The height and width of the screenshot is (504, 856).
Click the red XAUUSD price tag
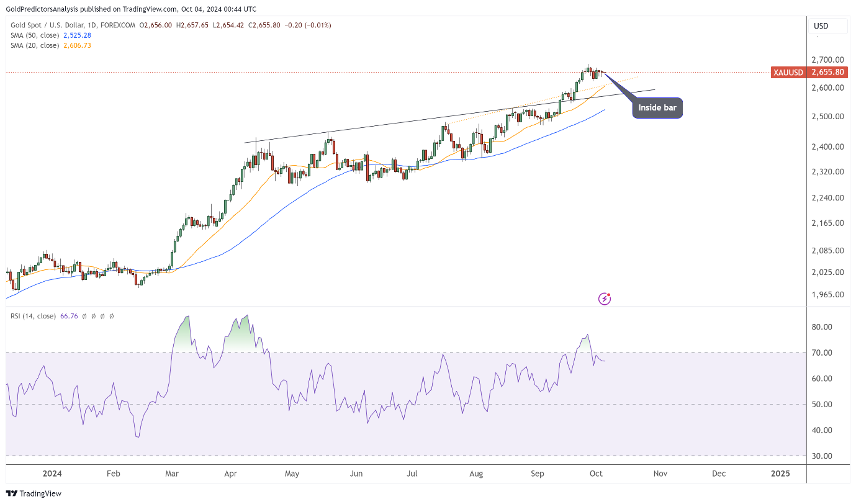point(788,73)
